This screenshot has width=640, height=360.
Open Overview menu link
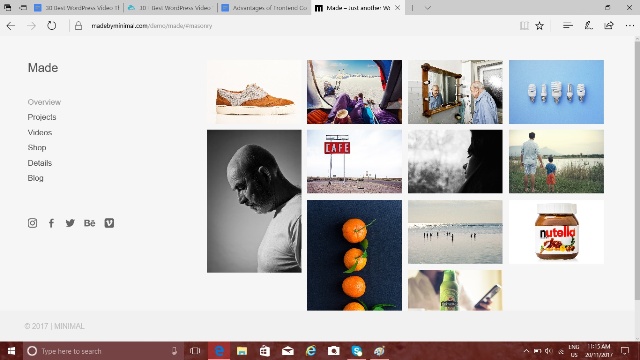tap(44, 102)
